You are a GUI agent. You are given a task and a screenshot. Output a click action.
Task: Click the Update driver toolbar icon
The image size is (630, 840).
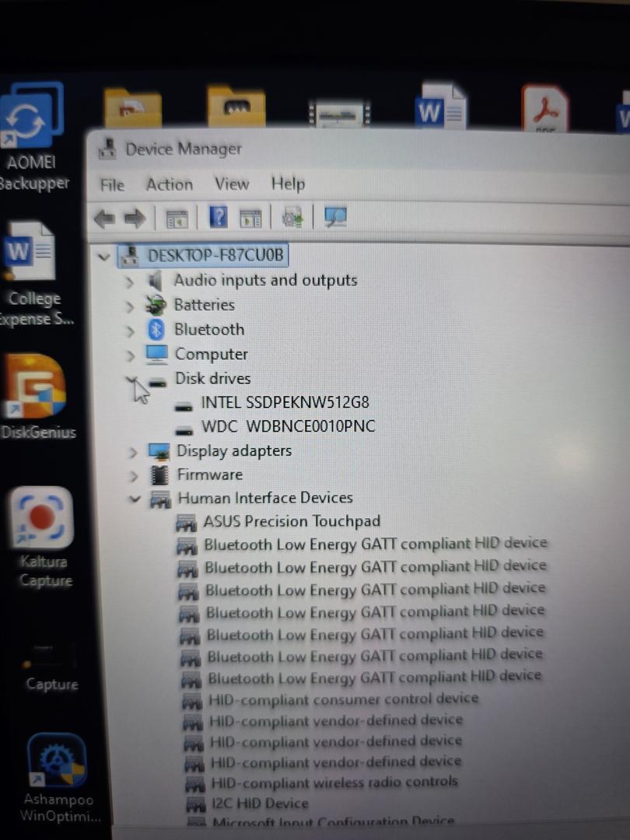click(292, 217)
